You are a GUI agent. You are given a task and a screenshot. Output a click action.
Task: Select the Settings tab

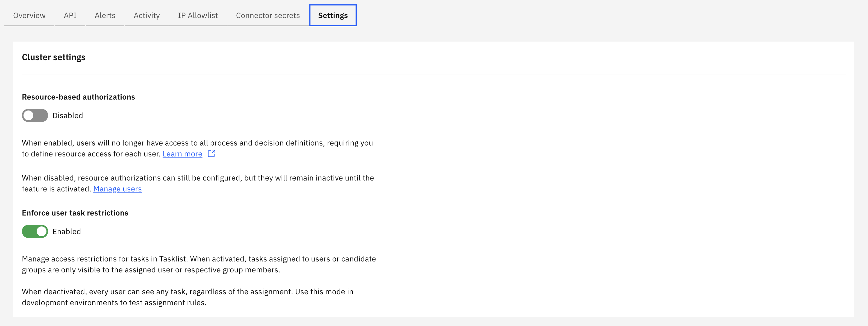[333, 15]
